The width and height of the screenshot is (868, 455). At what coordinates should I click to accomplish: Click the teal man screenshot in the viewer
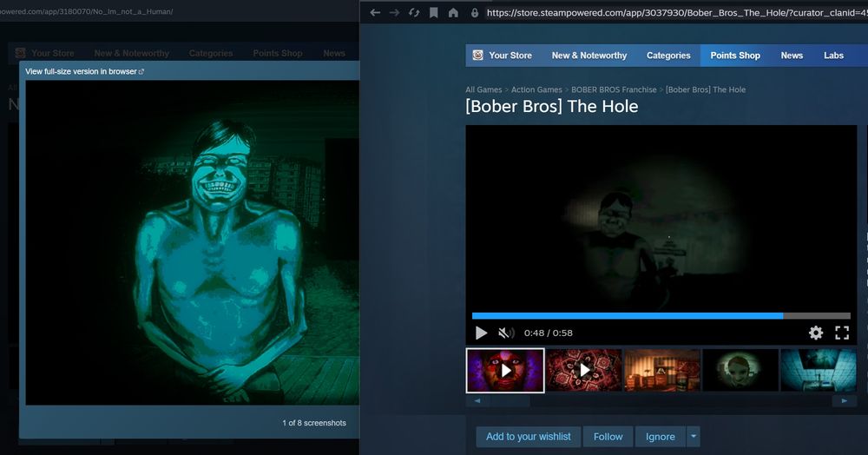pyautogui.click(x=192, y=242)
